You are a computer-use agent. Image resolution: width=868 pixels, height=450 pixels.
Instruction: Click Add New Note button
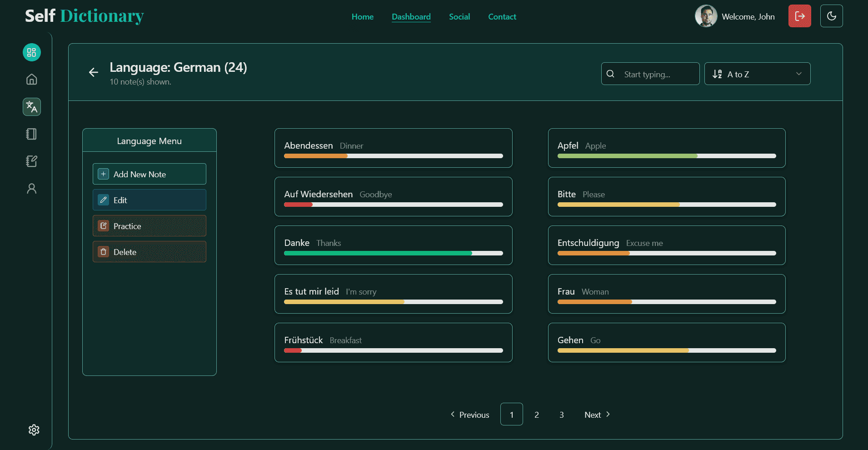point(149,174)
